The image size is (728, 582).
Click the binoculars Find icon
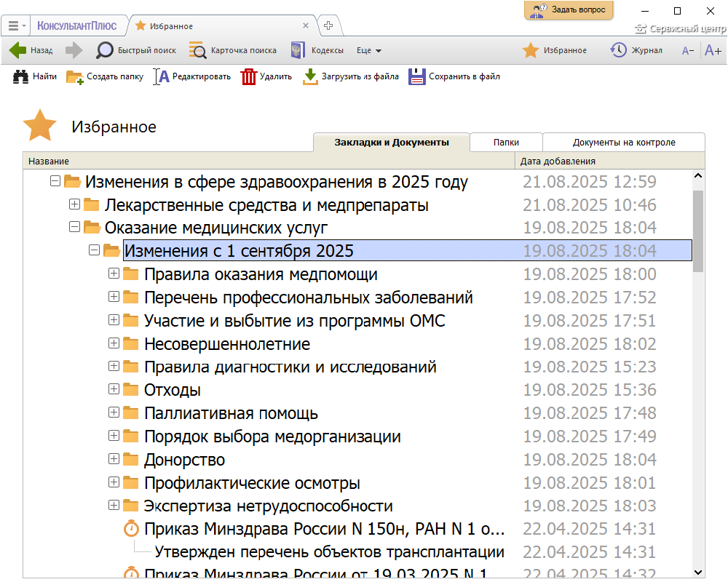point(20,76)
